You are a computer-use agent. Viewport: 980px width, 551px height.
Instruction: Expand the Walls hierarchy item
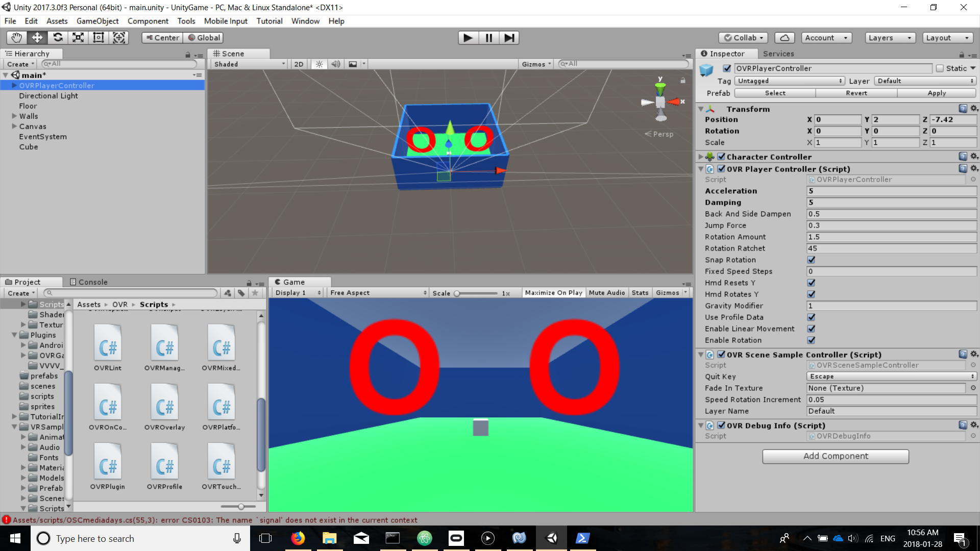(14, 116)
